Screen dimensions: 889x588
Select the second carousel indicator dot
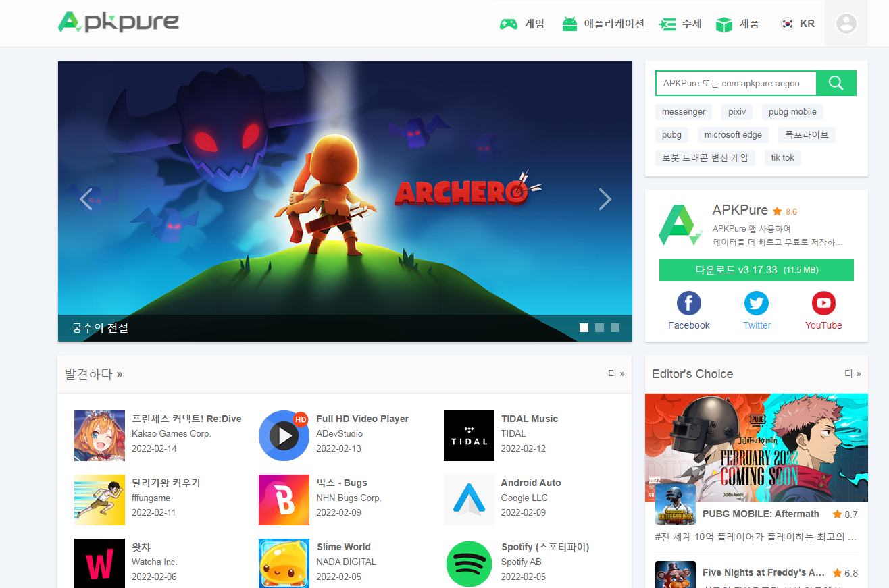point(599,328)
